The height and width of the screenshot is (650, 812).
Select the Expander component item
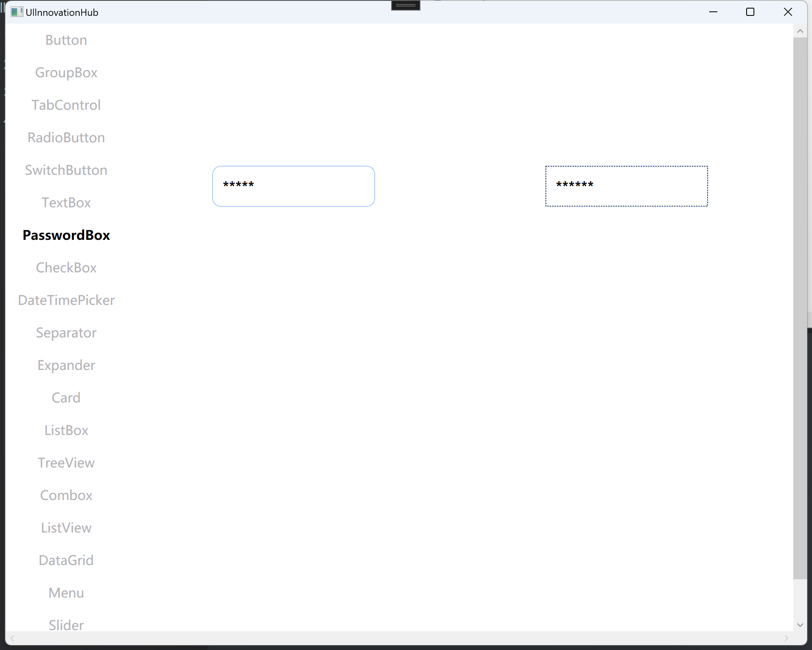pos(66,365)
